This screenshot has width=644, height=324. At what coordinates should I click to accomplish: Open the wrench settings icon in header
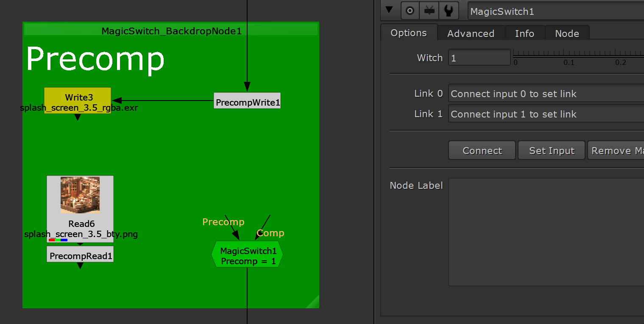(449, 11)
